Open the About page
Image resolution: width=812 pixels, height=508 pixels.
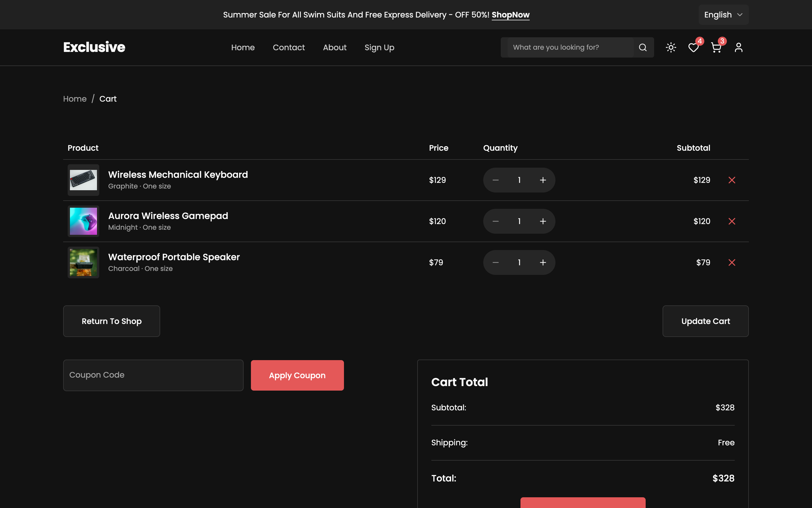click(335, 47)
